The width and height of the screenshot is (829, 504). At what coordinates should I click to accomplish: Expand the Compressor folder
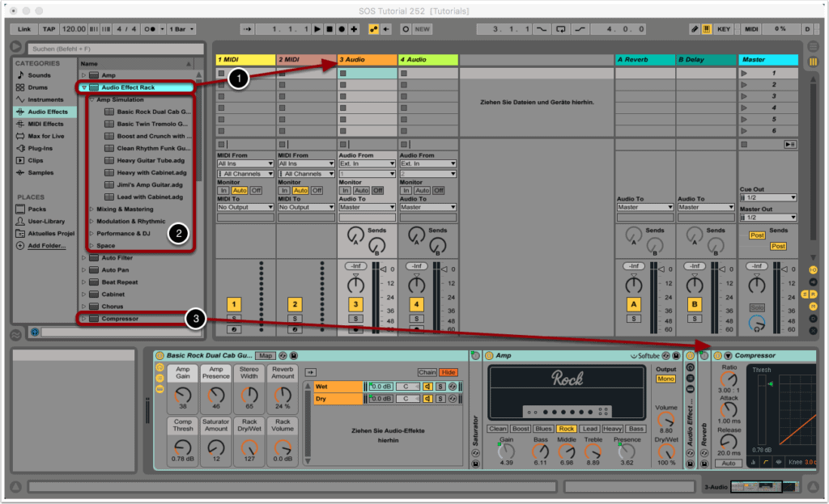pos(84,319)
